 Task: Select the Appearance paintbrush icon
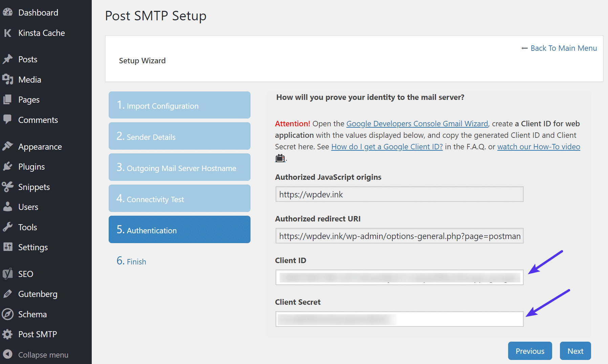(x=8, y=146)
